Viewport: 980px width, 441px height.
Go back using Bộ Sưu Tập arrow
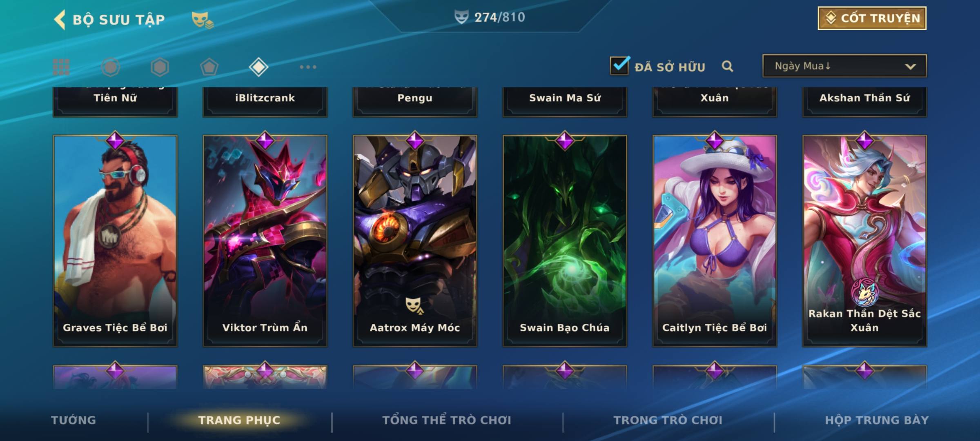tap(60, 20)
